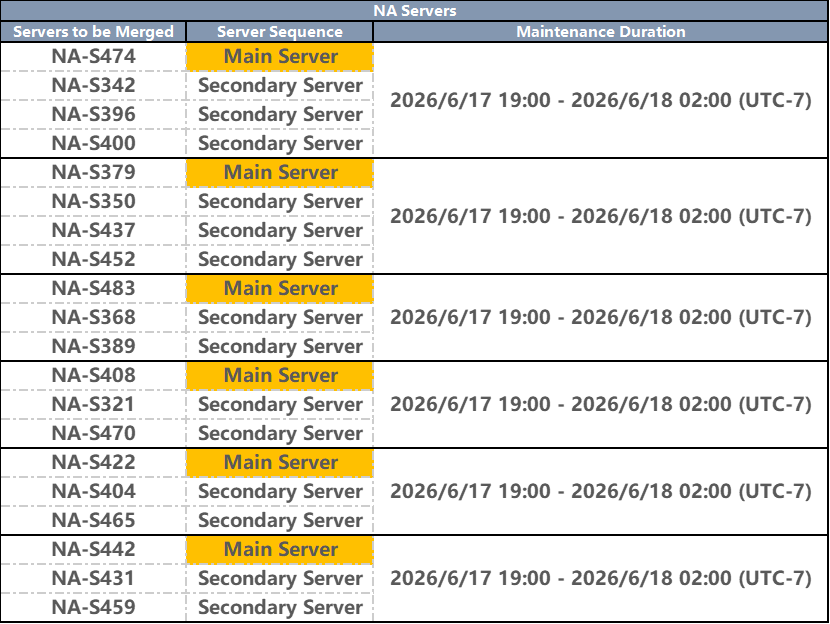Click the NA Servers title header

[x=414, y=11]
